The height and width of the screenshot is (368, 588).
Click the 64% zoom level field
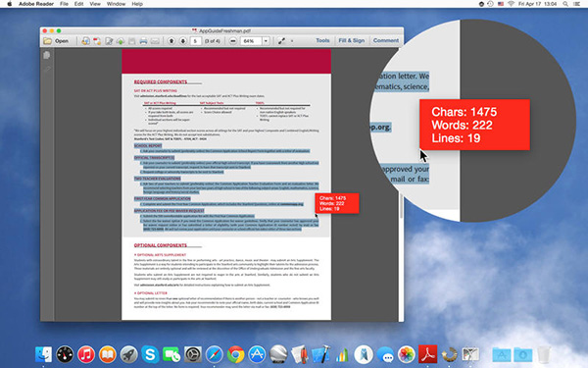[x=251, y=41]
